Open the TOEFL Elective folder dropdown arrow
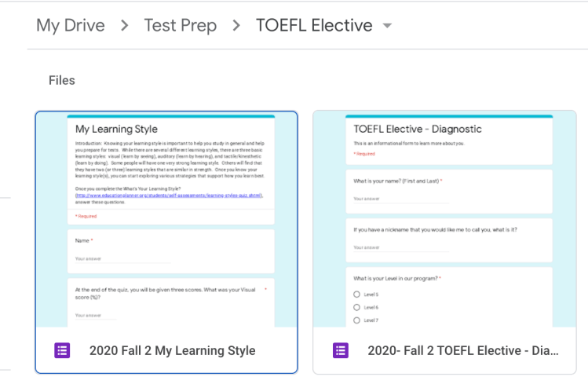588x384 pixels. coord(386,26)
